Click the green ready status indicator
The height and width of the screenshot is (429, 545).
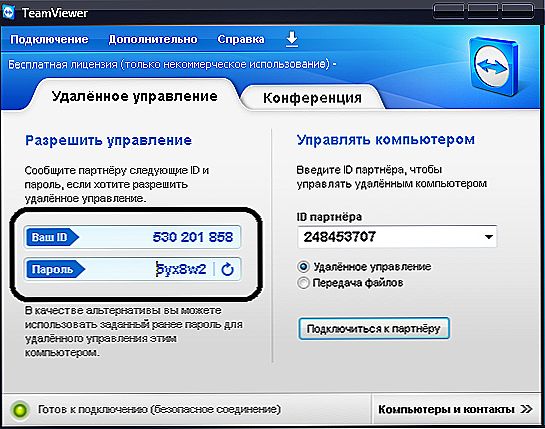pyautogui.click(x=20, y=410)
